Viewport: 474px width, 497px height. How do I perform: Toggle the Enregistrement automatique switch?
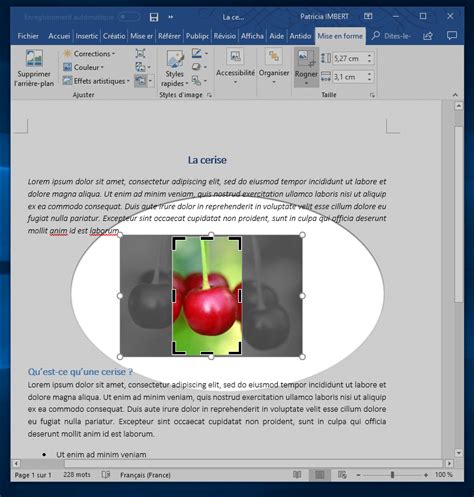coord(129,17)
